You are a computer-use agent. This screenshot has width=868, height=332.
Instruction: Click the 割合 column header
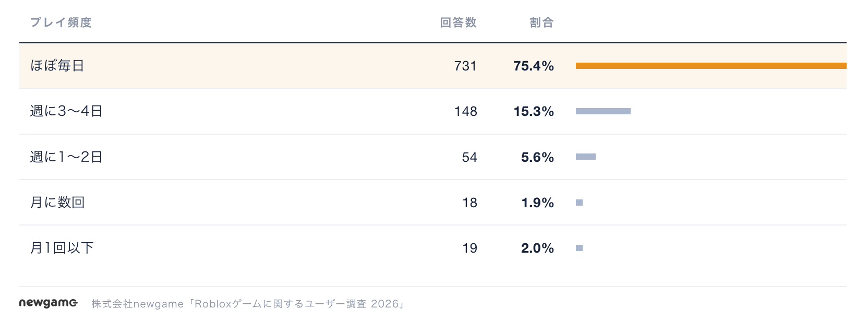click(x=541, y=22)
